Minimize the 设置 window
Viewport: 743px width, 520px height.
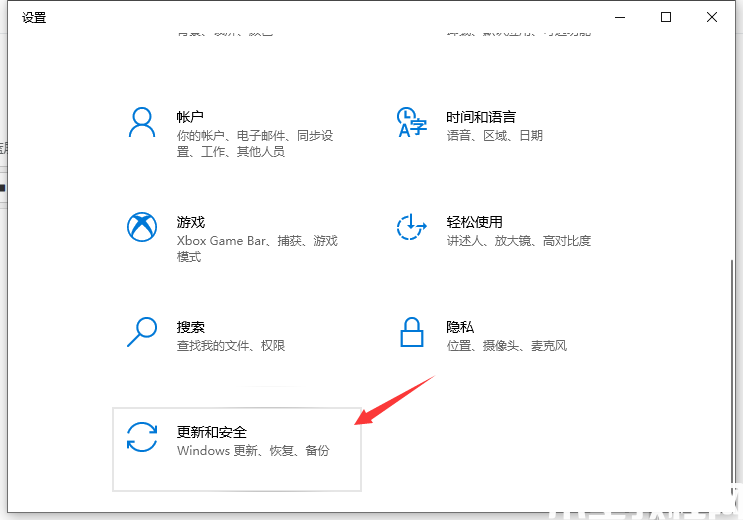[x=620, y=18]
